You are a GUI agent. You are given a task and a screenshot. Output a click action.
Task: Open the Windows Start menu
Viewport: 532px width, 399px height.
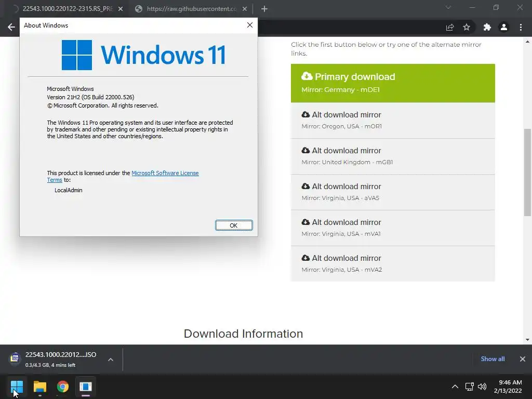[17, 387]
